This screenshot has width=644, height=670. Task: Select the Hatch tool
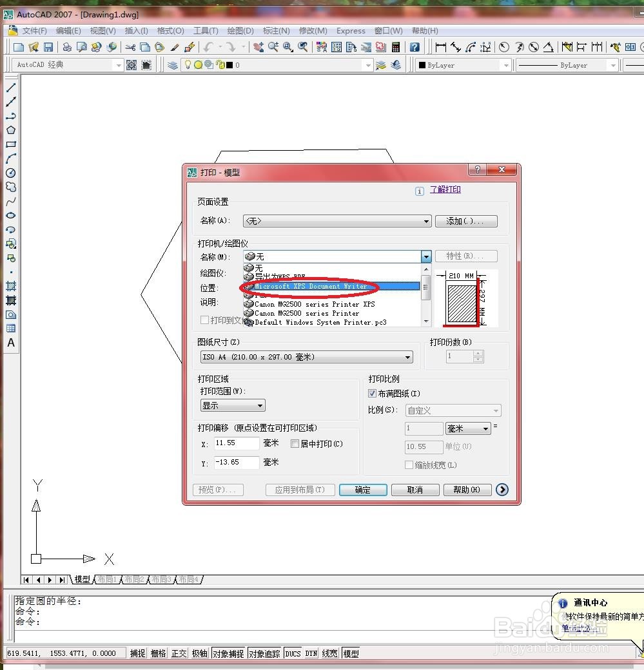(x=11, y=286)
